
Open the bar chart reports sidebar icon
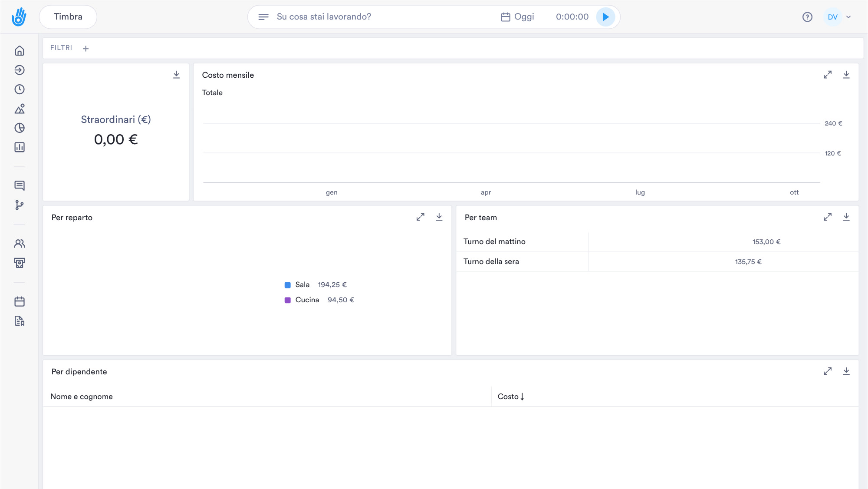click(x=20, y=147)
